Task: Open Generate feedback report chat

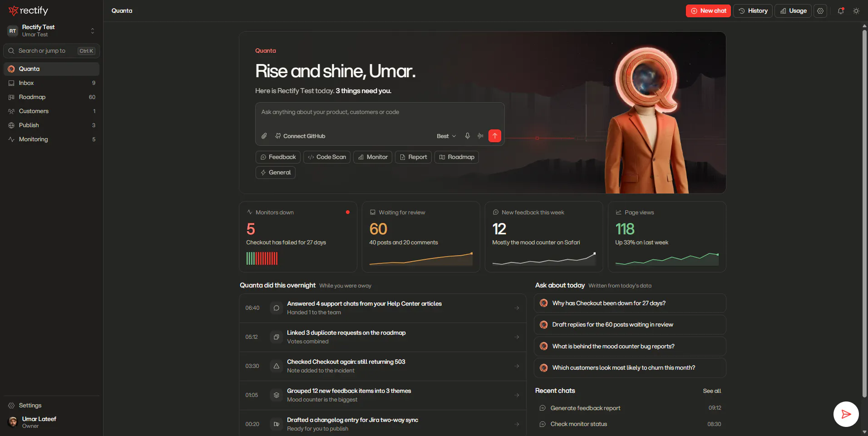Action: click(630, 408)
